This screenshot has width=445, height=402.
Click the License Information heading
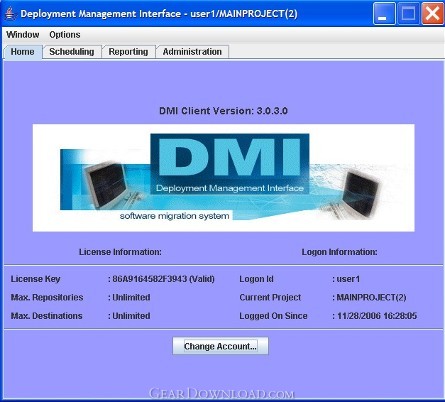click(x=120, y=252)
